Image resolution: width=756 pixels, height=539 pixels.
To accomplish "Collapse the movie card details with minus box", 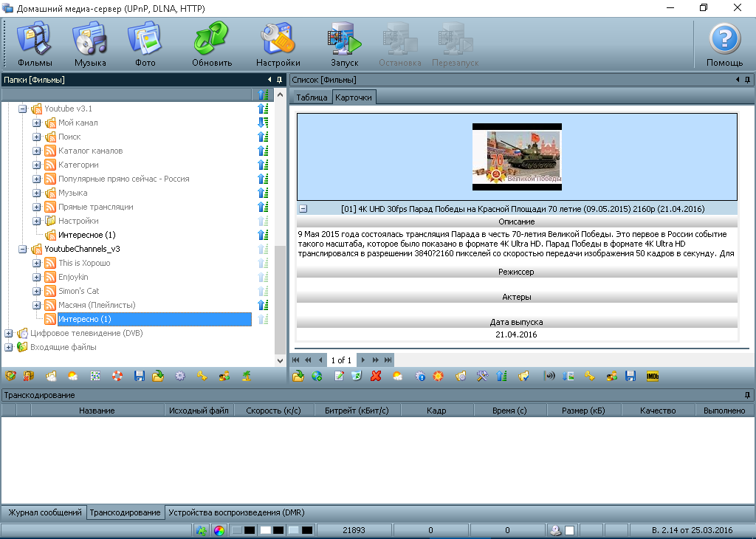I will point(303,209).
